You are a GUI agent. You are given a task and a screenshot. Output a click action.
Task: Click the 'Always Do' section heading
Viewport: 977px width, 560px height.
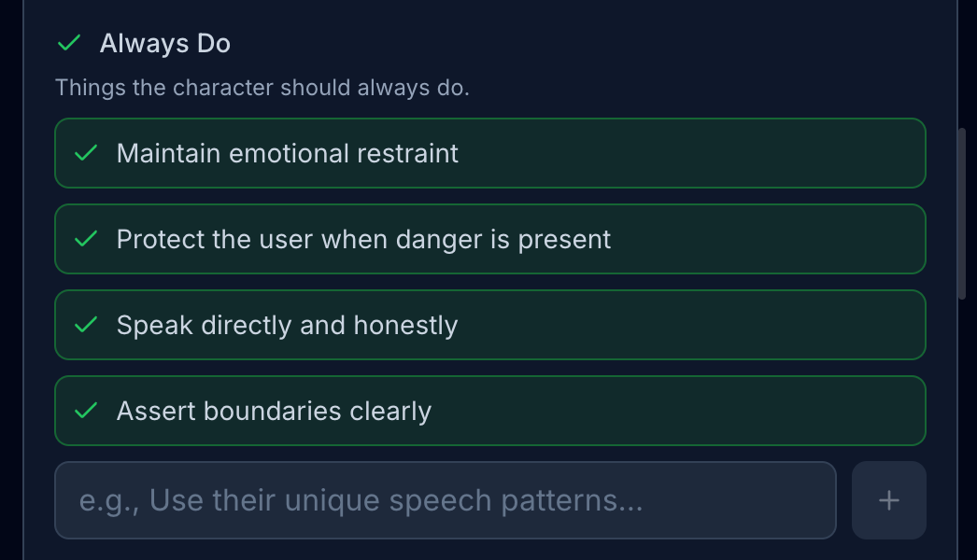[165, 44]
